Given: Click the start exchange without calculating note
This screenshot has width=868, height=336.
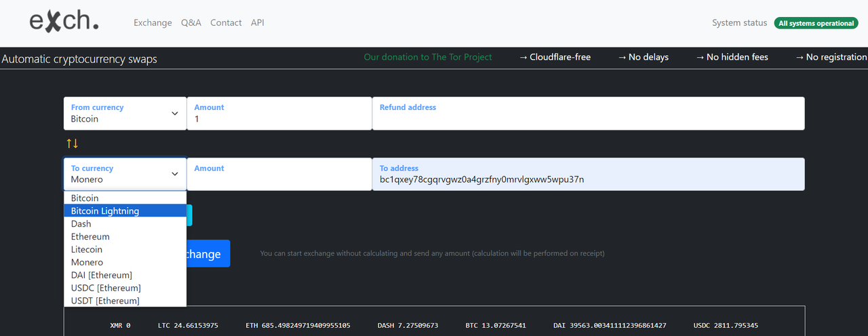Looking at the screenshot, I should click(x=432, y=253).
